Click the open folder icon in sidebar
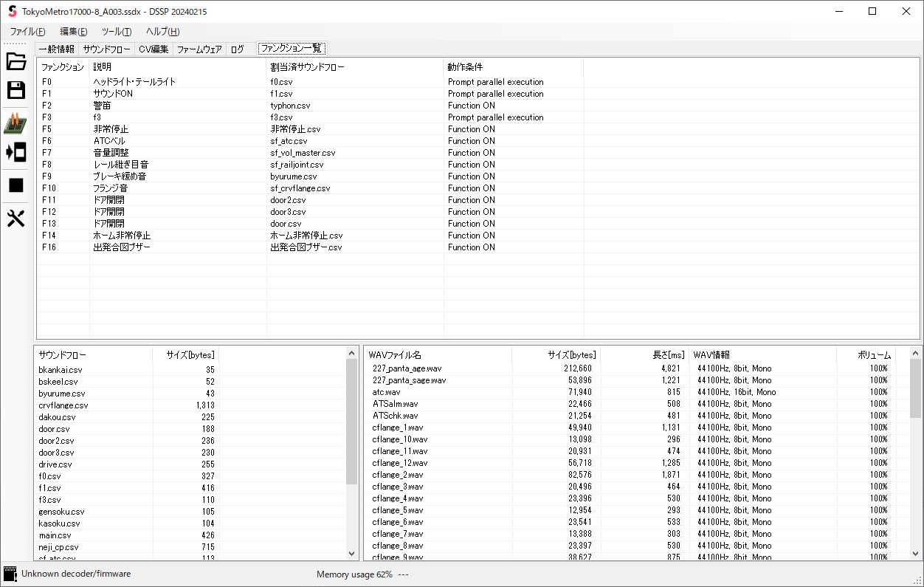Image resolution: width=924 pixels, height=587 pixels. (16, 61)
